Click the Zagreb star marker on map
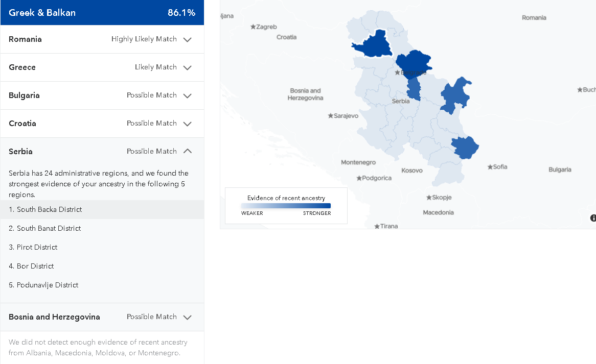 click(253, 27)
